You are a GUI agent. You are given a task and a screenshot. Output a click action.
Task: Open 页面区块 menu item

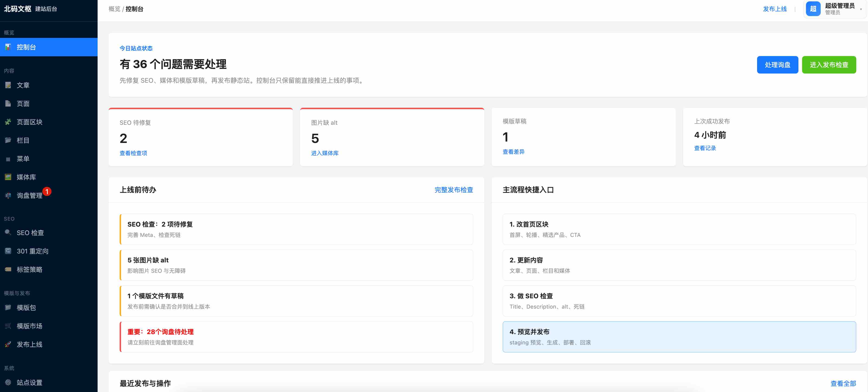click(x=48, y=122)
